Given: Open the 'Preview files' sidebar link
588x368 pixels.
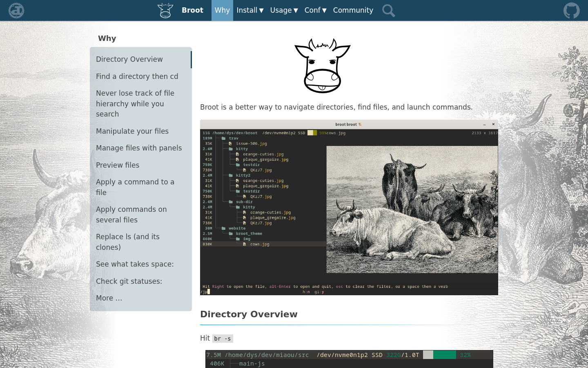Looking at the screenshot, I should point(141,165).
